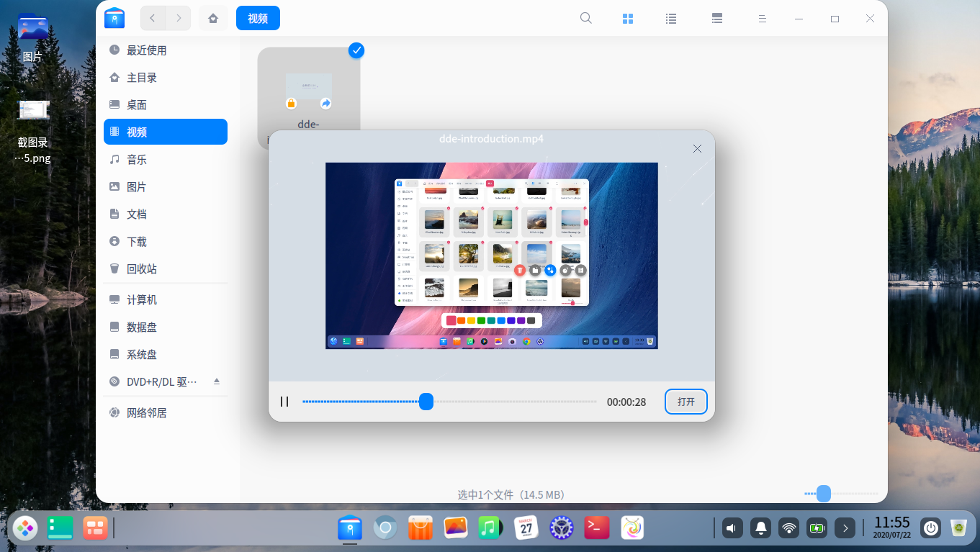The width and height of the screenshot is (980, 552).
Task: Expand hidden tray icons with the chevron
Action: [x=845, y=528]
